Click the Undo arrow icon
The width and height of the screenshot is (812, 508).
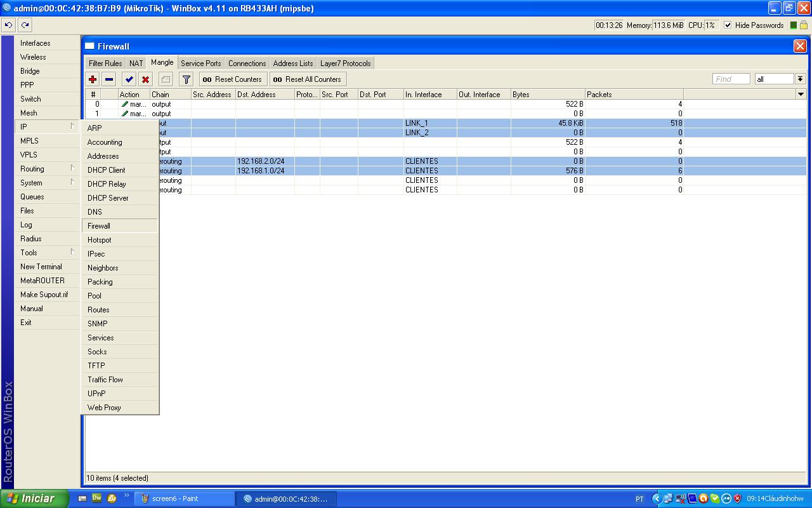[8, 25]
